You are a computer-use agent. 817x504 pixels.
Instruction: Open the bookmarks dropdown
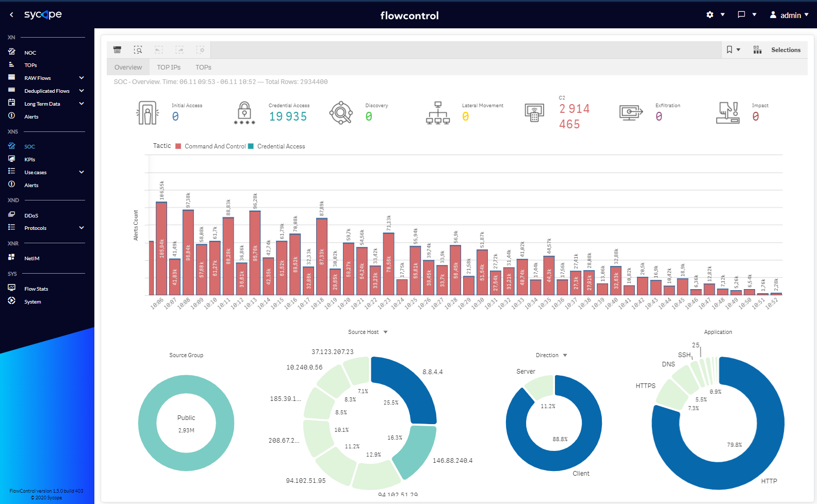(x=733, y=50)
